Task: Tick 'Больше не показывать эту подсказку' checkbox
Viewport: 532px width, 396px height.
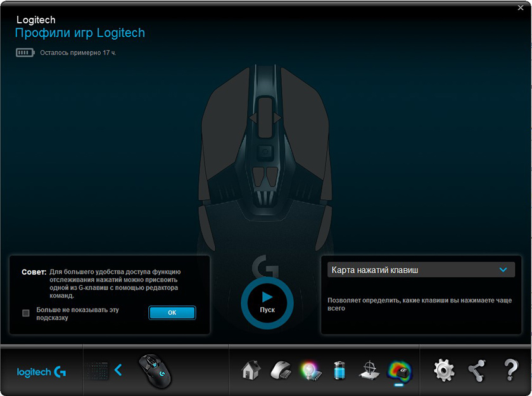Action: (x=26, y=313)
